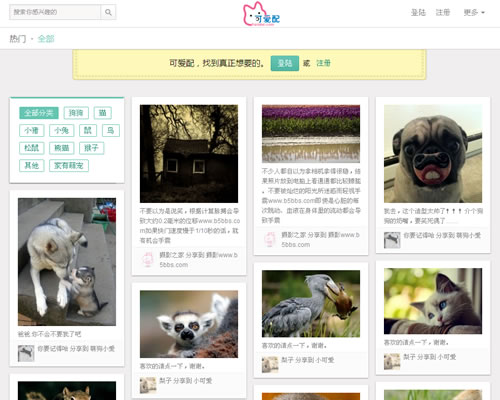Screen dimensions: 500x400
Task: Click the uploader avatar under the pug photo
Action: (x=392, y=240)
